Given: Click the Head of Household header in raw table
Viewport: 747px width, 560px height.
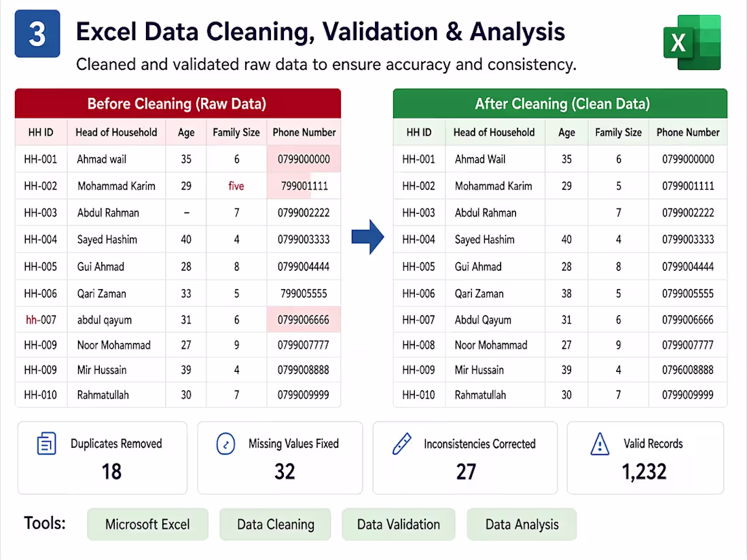Looking at the screenshot, I should pyautogui.click(x=116, y=132).
